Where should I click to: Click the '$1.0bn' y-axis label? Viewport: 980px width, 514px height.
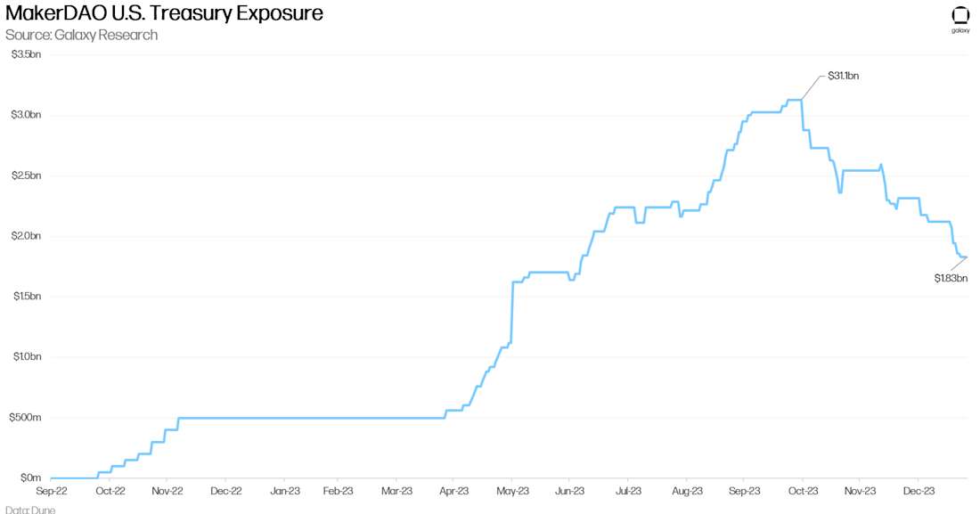point(27,356)
